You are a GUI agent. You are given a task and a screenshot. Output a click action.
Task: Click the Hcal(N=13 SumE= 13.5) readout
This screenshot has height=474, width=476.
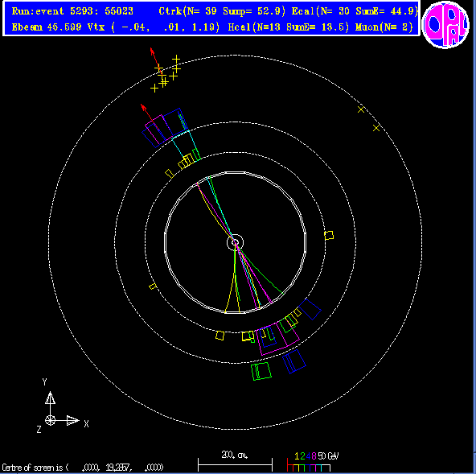(289, 27)
